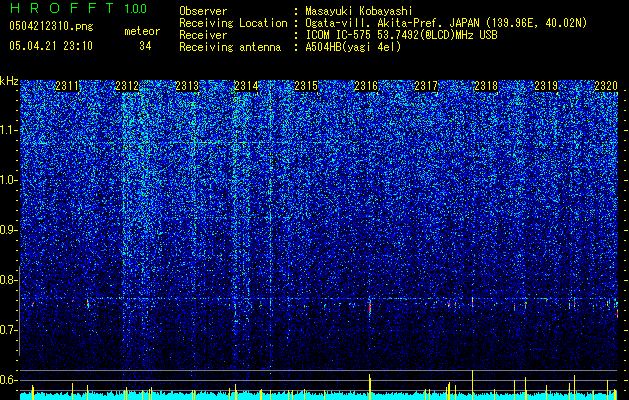Click the 1.1 kHz axis tick label
This screenshot has height=400, width=629.
(9, 130)
